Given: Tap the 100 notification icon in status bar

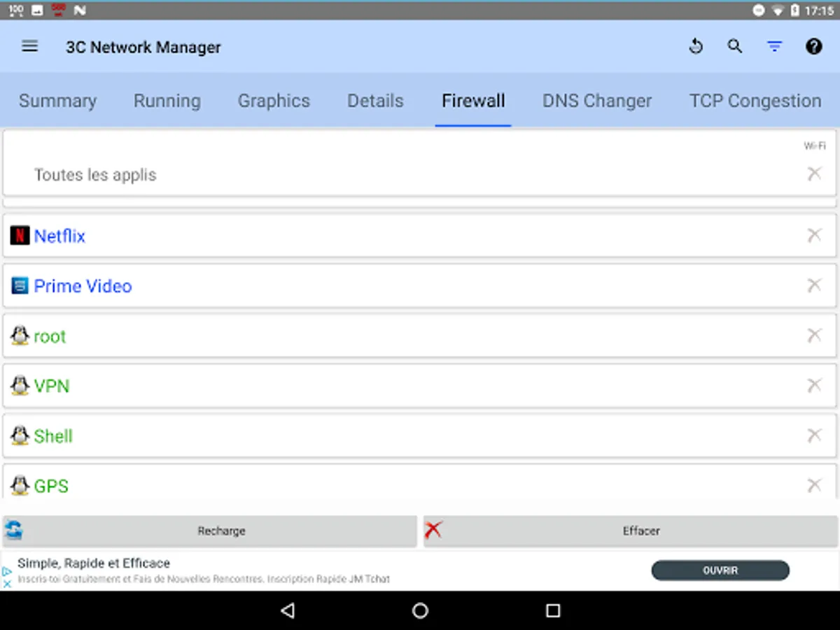Looking at the screenshot, I should [17, 10].
